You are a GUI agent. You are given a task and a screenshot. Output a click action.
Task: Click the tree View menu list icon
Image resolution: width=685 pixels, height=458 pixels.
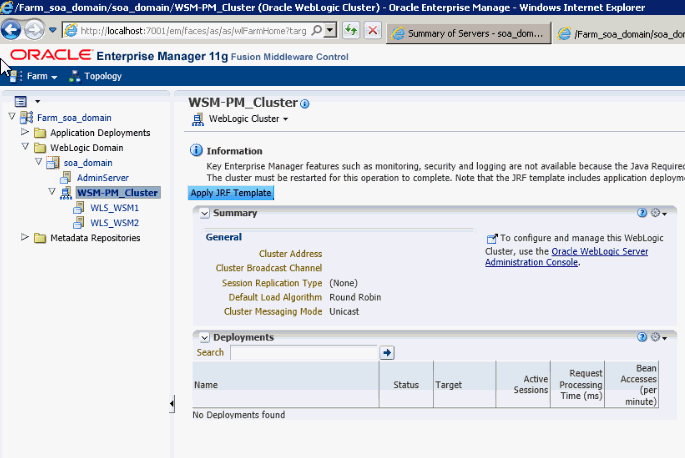point(21,101)
